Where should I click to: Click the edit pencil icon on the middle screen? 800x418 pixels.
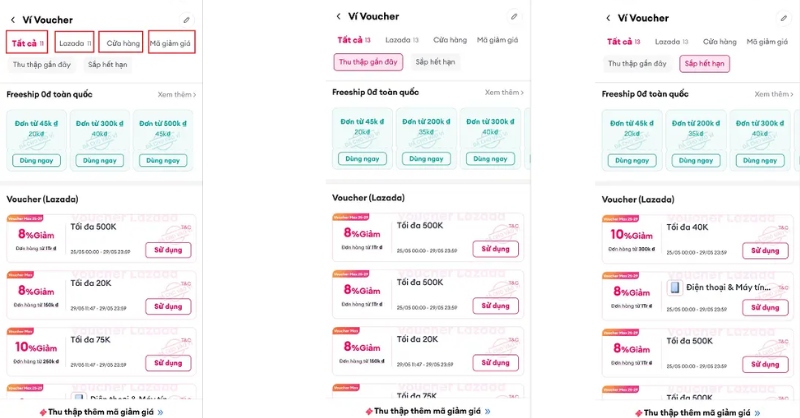pos(514,17)
